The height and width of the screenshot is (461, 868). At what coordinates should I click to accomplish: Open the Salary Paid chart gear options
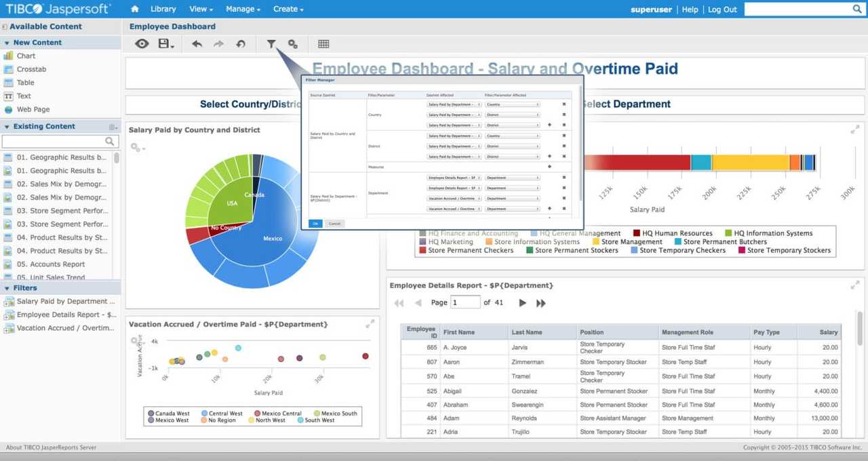(x=136, y=147)
